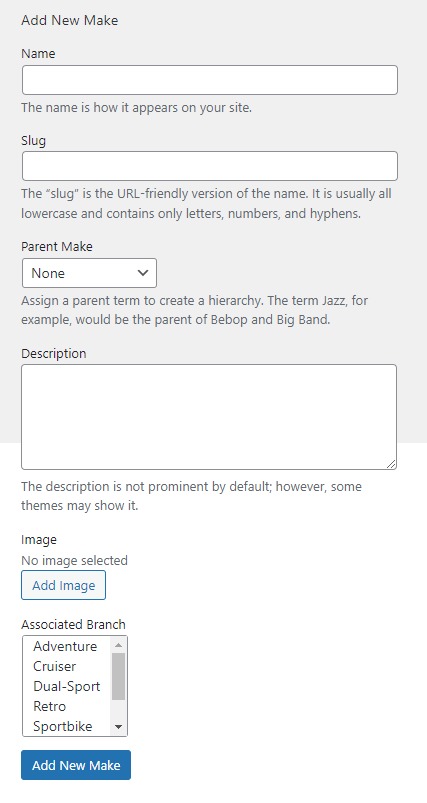
Task: Click the Description field label
Action: tap(54, 353)
